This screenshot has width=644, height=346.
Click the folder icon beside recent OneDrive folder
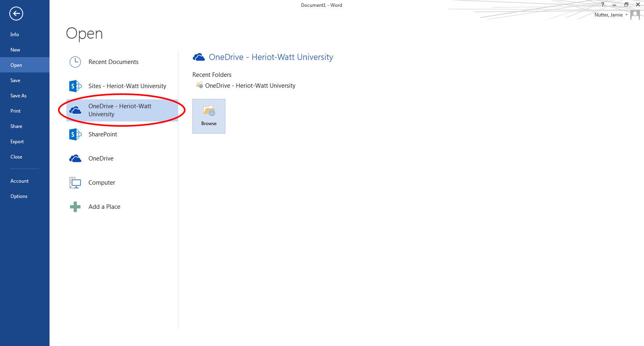click(x=200, y=85)
